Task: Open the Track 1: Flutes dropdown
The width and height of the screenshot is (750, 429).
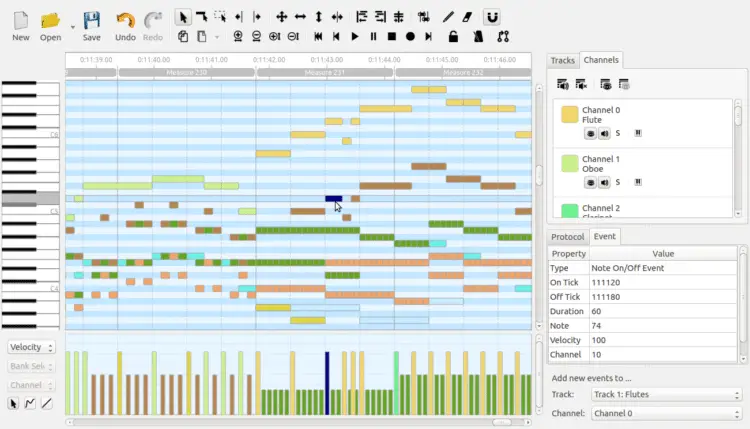Action: 665,395
